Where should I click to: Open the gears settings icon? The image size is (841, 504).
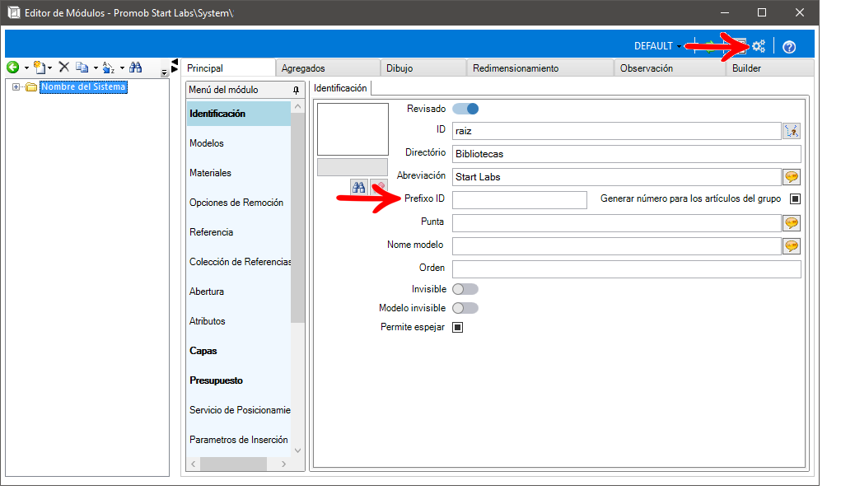click(x=759, y=47)
